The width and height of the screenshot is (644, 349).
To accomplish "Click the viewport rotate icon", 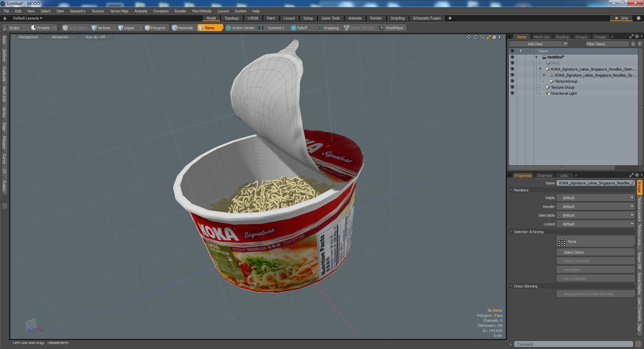I will tap(476, 37).
